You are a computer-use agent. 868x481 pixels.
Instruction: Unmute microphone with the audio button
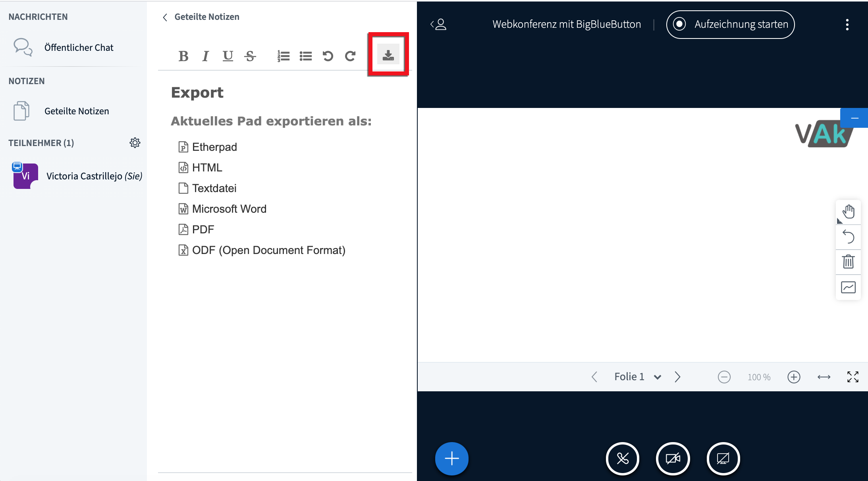622,459
